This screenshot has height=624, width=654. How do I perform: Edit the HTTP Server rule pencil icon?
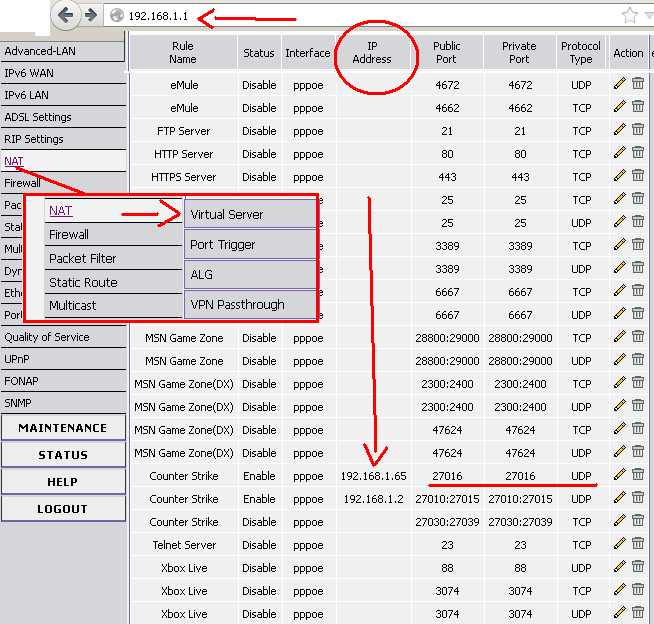(620, 153)
